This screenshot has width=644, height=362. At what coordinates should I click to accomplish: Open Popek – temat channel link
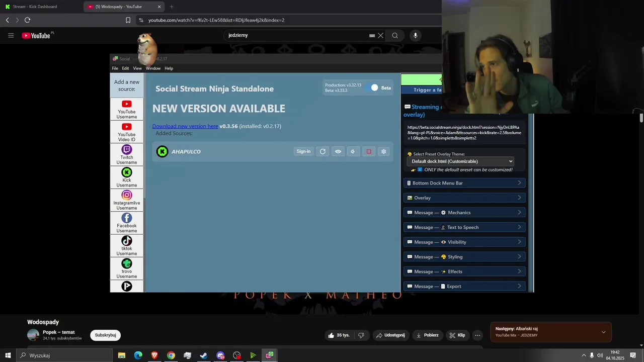click(x=59, y=332)
